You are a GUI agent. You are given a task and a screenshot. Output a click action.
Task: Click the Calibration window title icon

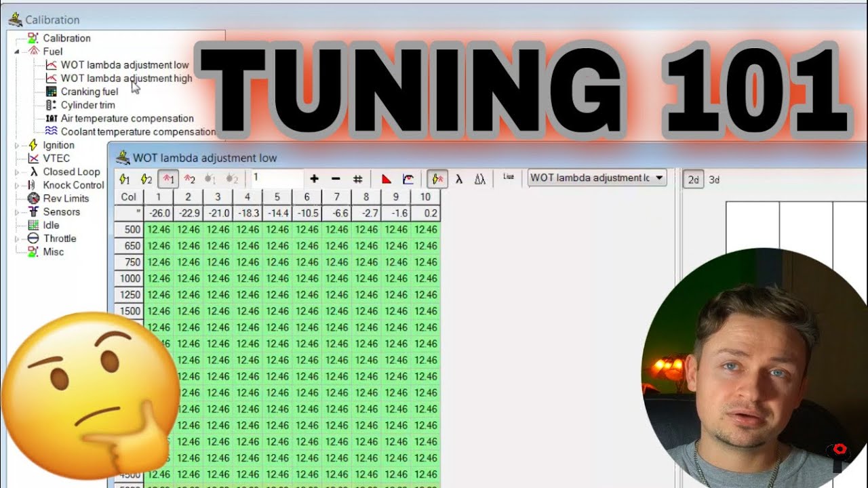coord(15,19)
